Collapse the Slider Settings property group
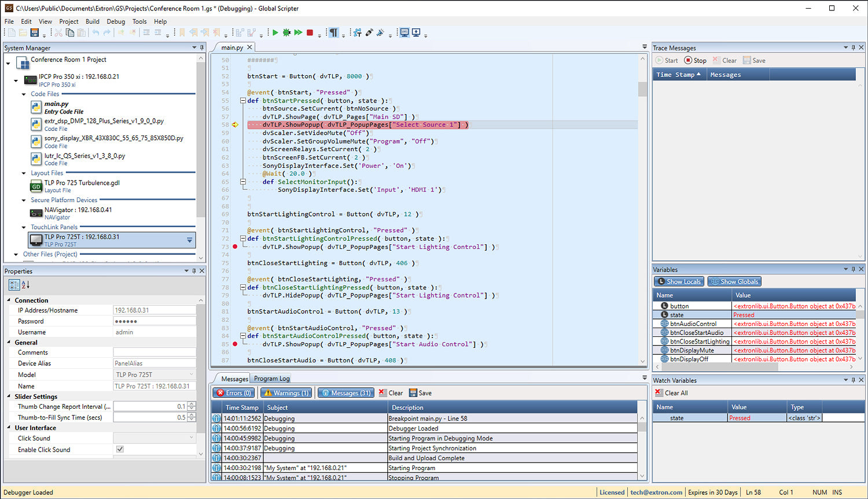868x499 pixels. point(9,397)
